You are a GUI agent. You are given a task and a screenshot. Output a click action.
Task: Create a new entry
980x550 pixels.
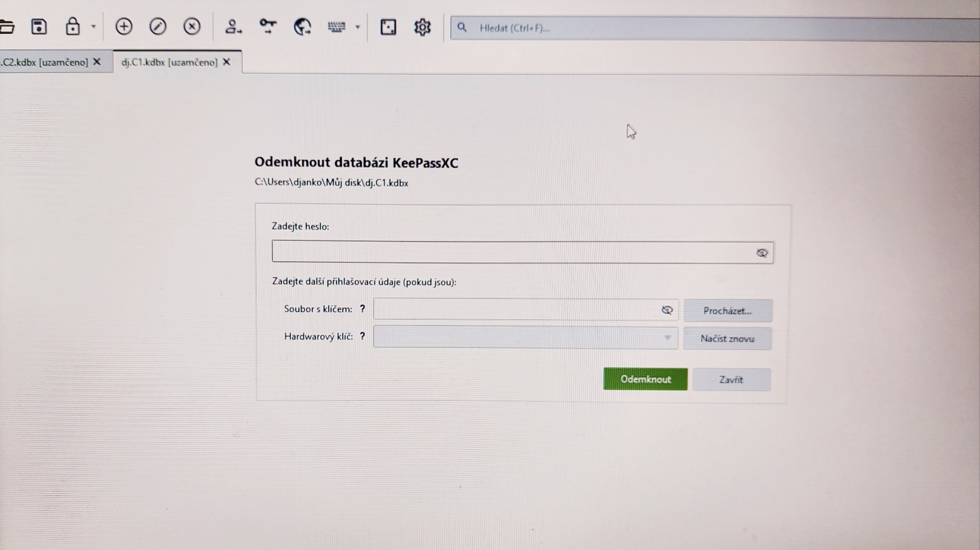(124, 26)
